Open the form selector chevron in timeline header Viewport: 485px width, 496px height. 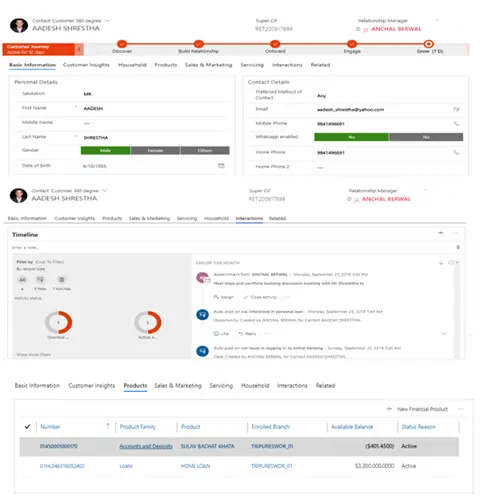[104, 191]
